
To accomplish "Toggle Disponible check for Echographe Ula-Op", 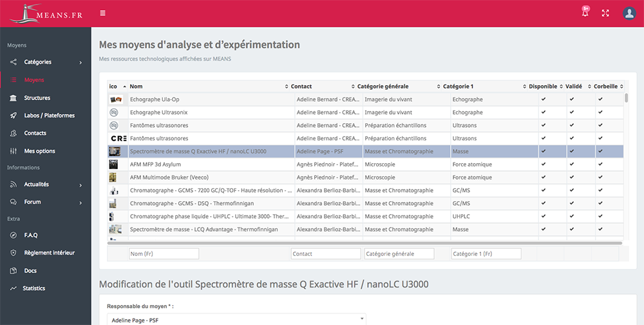I will (544, 99).
